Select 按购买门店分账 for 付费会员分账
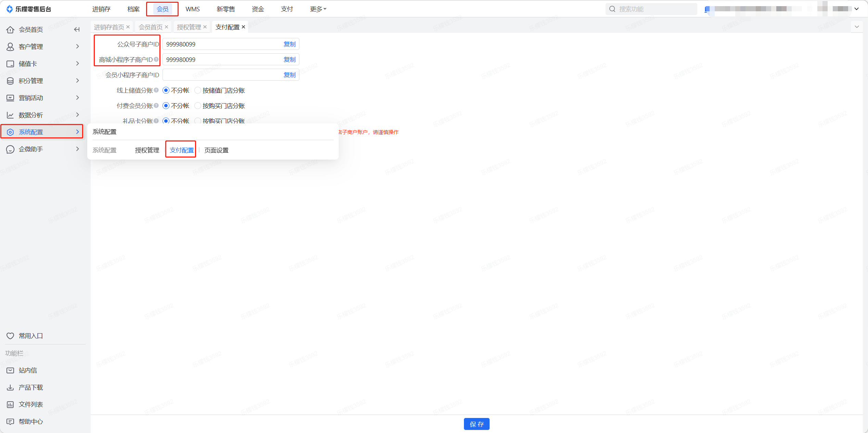 pos(197,106)
